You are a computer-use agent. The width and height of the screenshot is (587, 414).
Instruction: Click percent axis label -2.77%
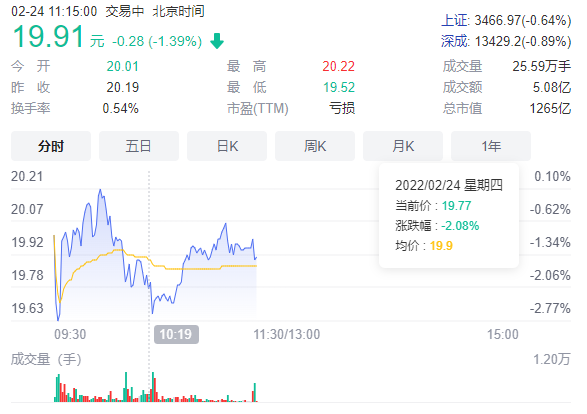click(550, 308)
